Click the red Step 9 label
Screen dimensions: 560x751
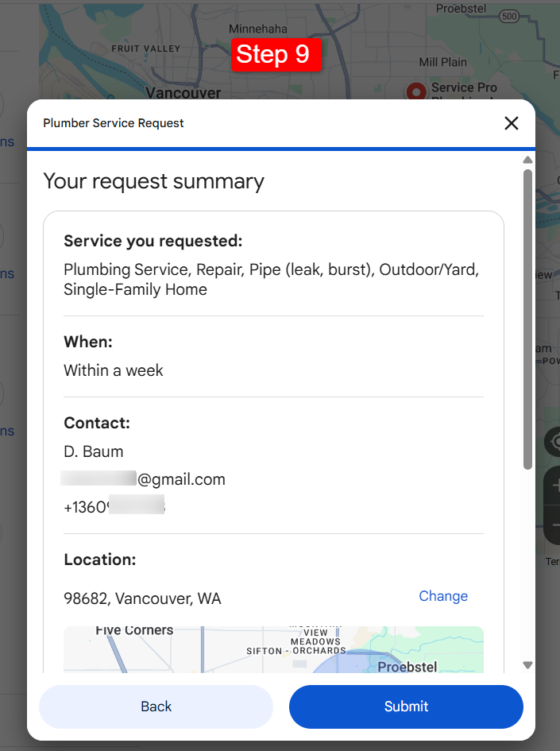272,54
